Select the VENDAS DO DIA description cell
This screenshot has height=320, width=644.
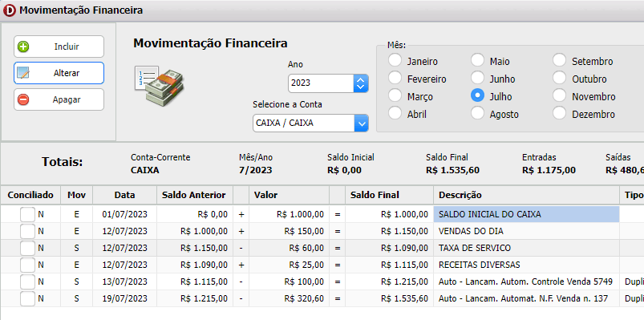click(x=527, y=231)
